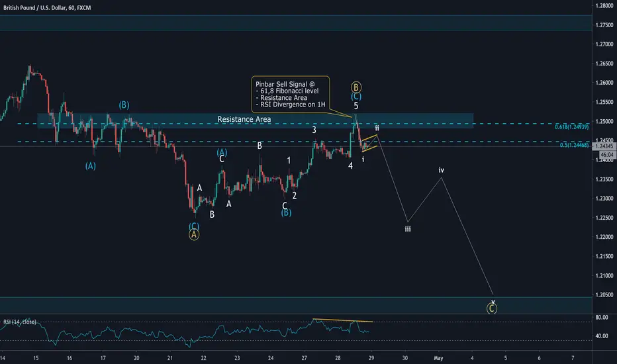Click the Resistance Area text label
The height and width of the screenshot is (364, 617).
(244, 119)
